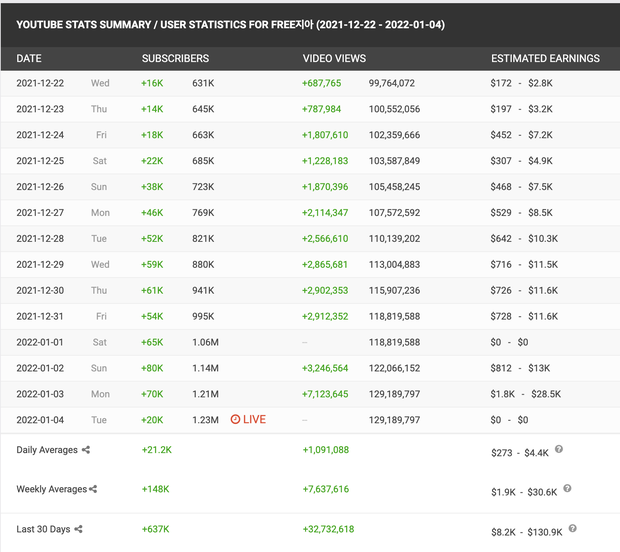The width and height of the screenshot is (620, 552).
Task: Select date 2022-01-03
Action: click(40, 394)
